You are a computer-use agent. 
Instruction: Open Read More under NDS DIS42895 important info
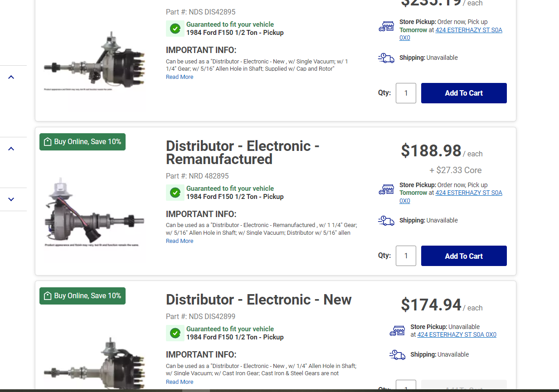179,77
